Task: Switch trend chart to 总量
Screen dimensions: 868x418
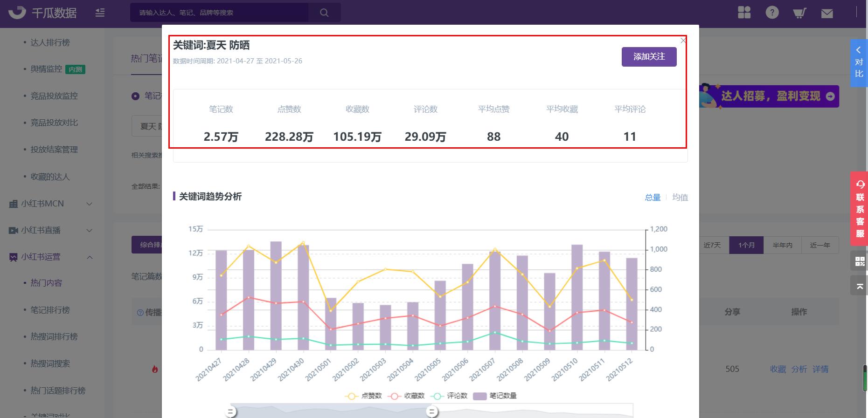Action: pos(653,197)
